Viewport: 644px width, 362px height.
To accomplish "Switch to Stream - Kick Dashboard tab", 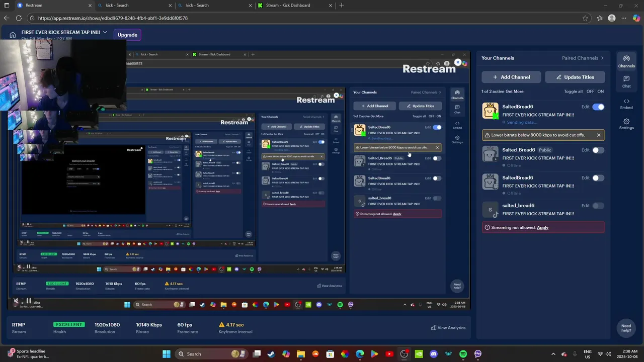I will pyautogui.click(x=294, y=5).
